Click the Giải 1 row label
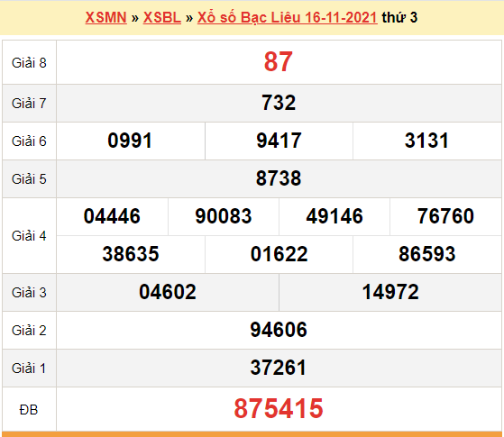504x437 pixels. pyautogui.click(x=28, y=369)
